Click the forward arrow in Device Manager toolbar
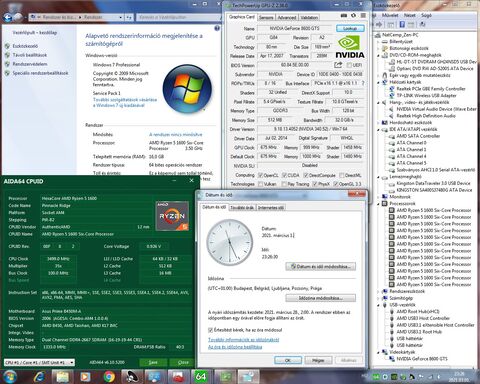The height and width of the screenshot is (384, 480). click(379, 24)
